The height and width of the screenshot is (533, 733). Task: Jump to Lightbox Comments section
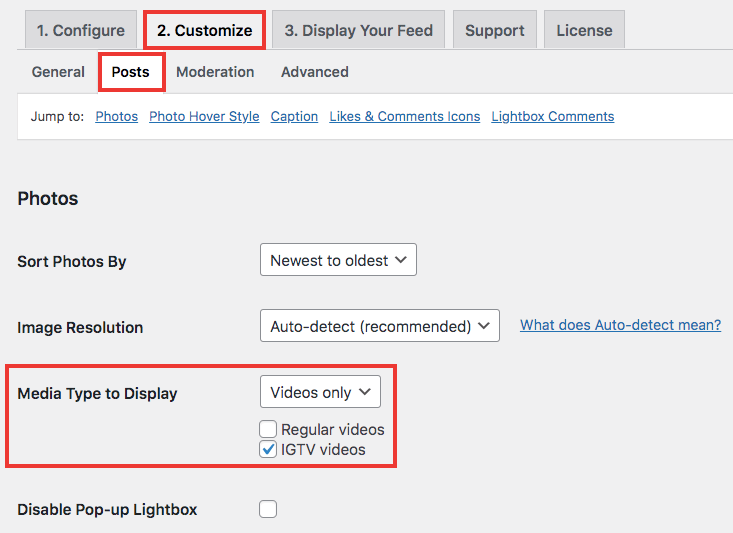coord(552,116)
